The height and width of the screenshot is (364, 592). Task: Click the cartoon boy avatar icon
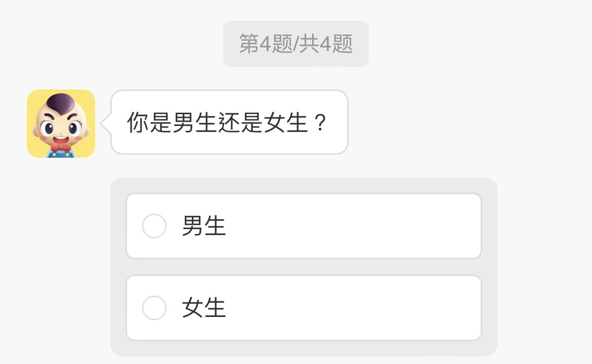[x=61, y=123]
